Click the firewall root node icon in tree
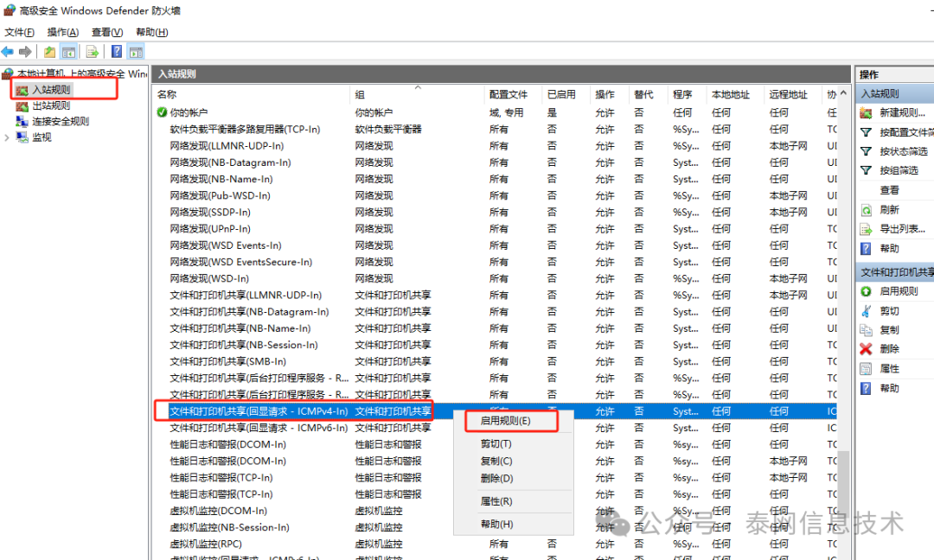The height and width of the screenshot is (560, 934). coord(7,73)
